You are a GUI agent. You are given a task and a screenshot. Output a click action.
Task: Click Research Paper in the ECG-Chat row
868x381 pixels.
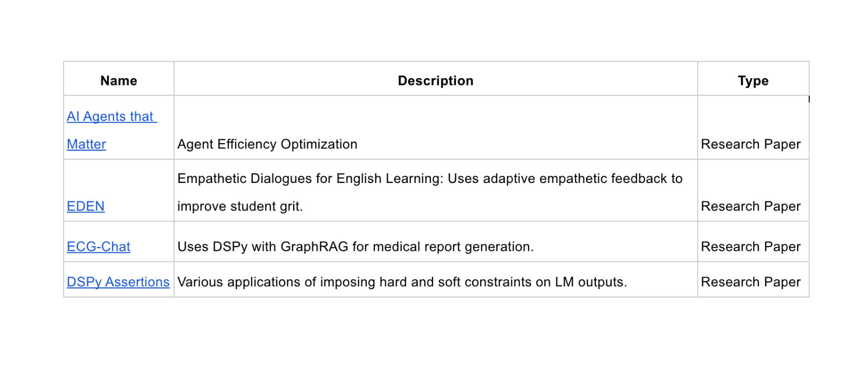750,247
